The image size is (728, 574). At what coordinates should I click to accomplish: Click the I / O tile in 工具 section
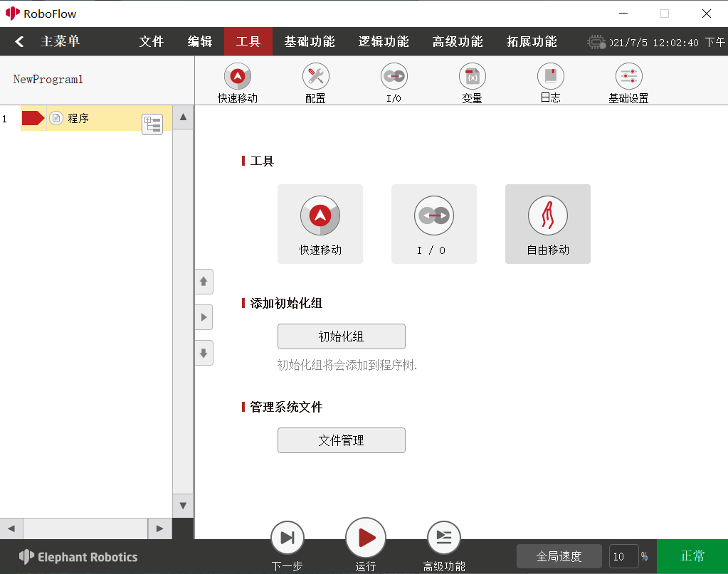click(433, 224)
